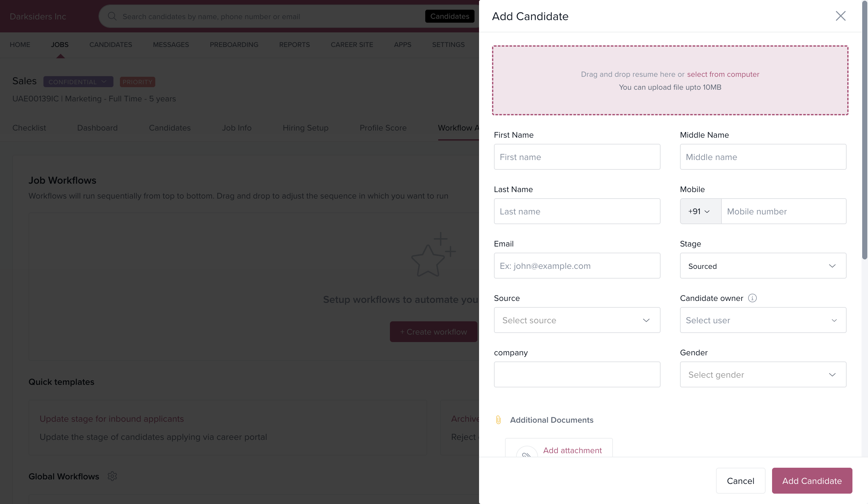This screenshot has width=868, height=504.
Task: Close the Add Candidate panel
Action: click(840, 16)
